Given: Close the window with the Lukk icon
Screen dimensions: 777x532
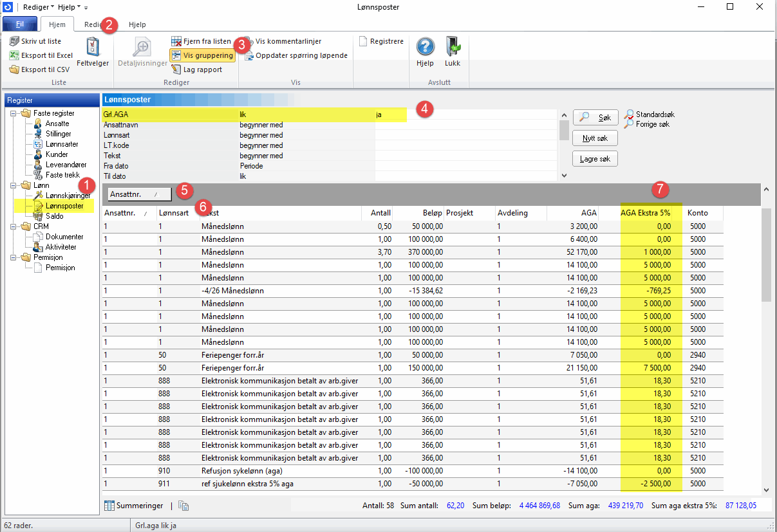Looking at the screenshot, I should [x=453, y=48].
